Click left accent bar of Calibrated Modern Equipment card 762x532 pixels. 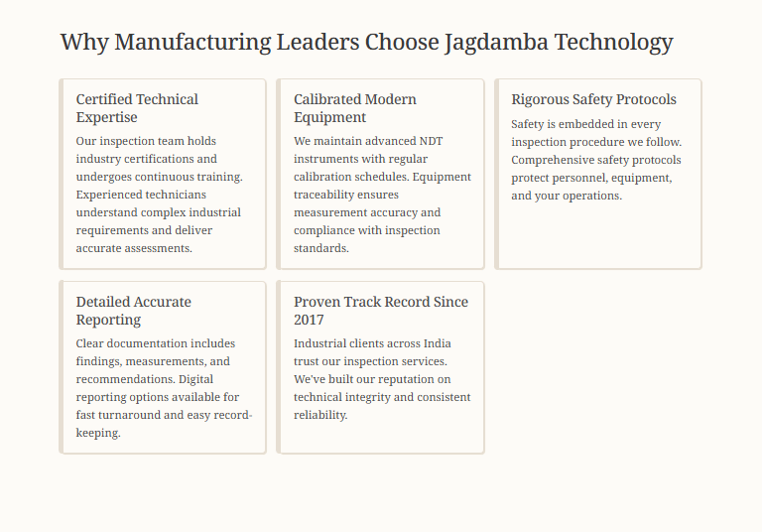279,174
